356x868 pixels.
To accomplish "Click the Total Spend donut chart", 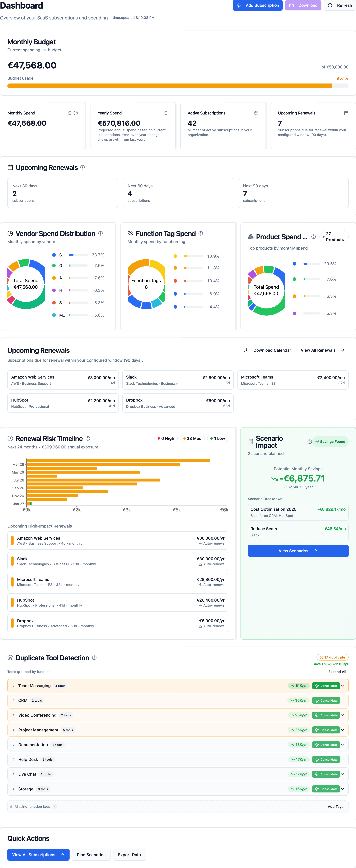I will [x=26, y=284].
